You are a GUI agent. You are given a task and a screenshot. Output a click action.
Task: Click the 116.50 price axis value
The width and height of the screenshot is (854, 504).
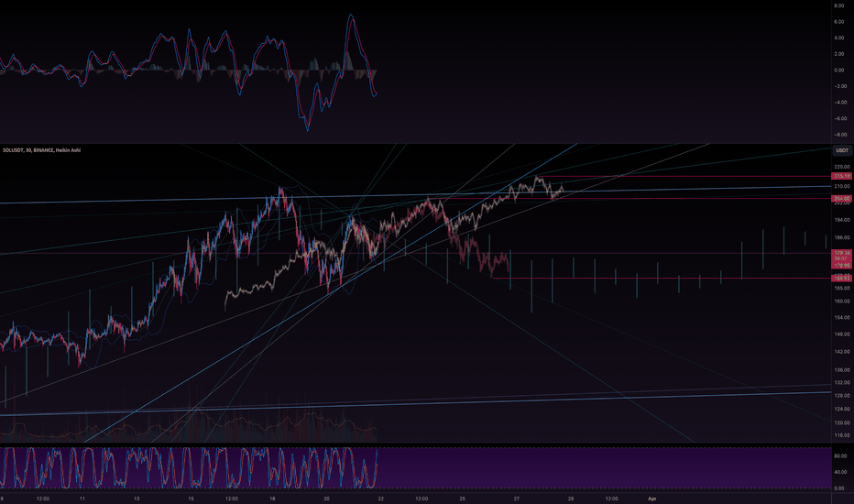[x=842, y=434]
